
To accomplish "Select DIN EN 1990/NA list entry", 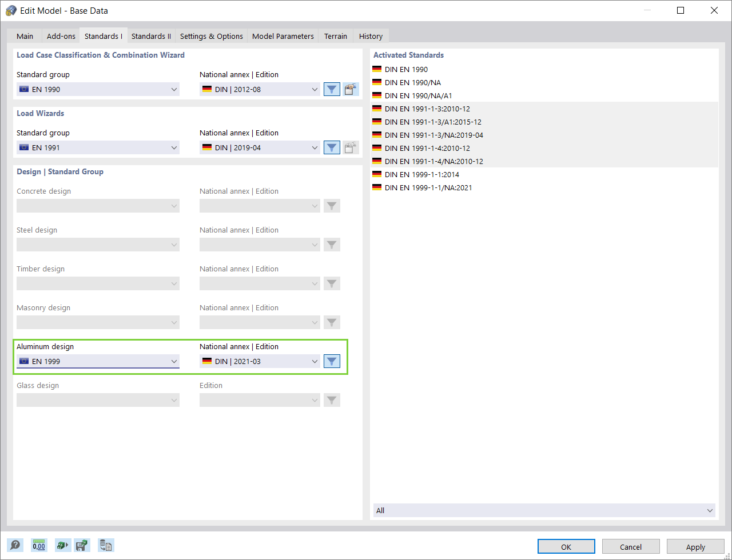I will coord(544,82).
